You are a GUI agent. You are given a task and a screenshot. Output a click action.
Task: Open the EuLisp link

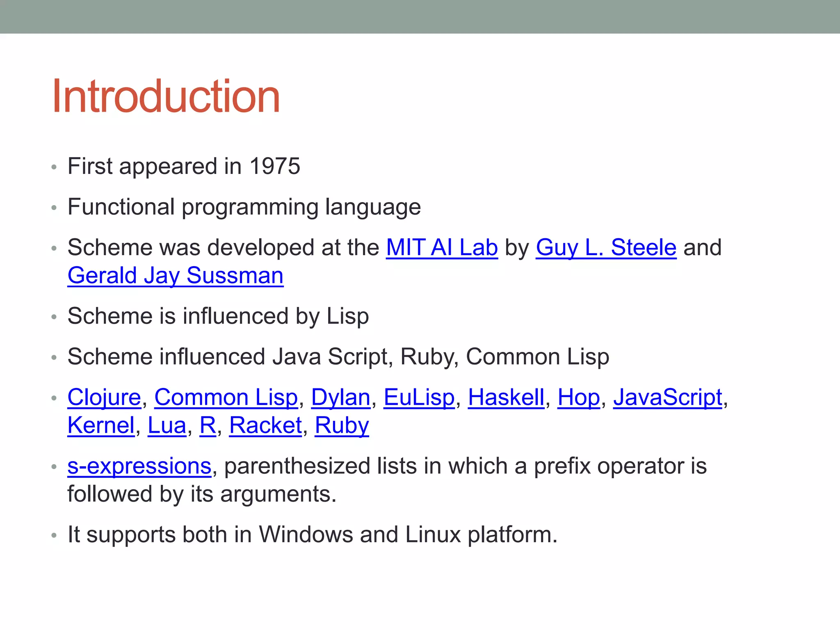(x=419, y=398)
